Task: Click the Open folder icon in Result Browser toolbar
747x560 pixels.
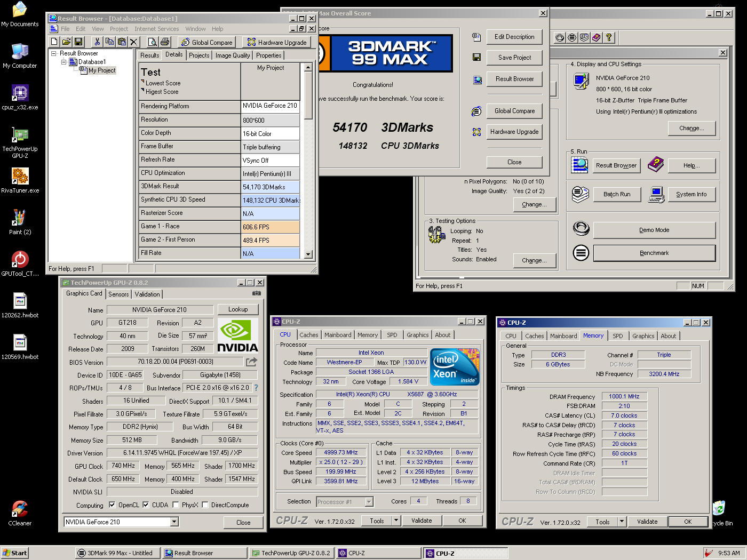Action: coord(66,42)
